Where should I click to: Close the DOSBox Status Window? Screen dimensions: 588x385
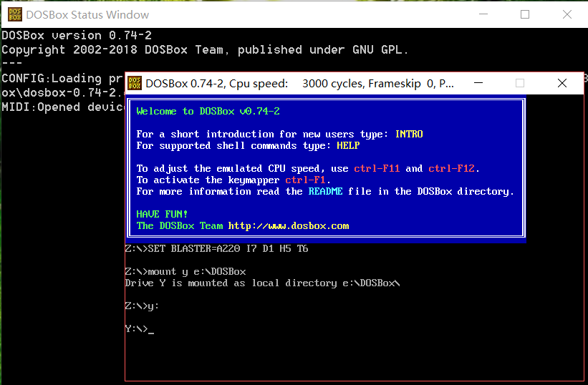[x=567, y=14]
